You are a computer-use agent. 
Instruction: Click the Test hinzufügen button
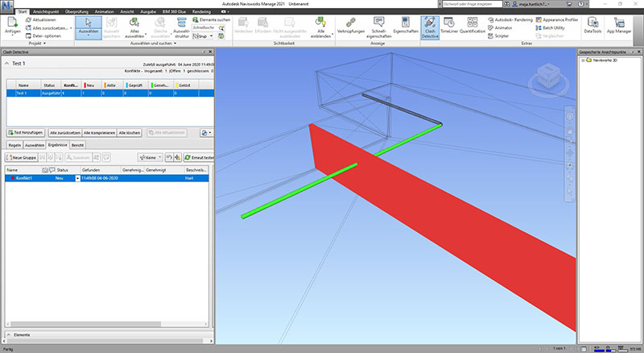[26, 133]
